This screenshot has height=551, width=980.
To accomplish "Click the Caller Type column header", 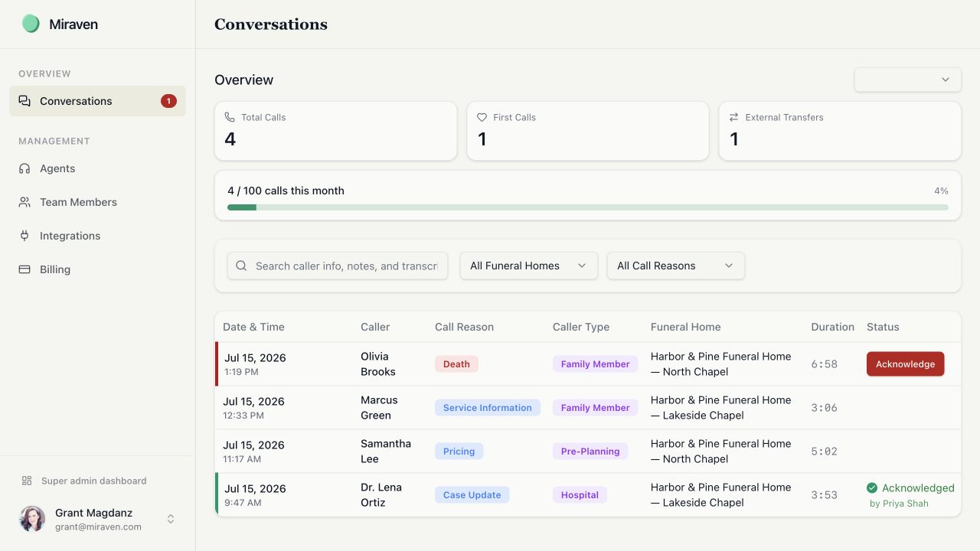I will (x=581, y=327).
